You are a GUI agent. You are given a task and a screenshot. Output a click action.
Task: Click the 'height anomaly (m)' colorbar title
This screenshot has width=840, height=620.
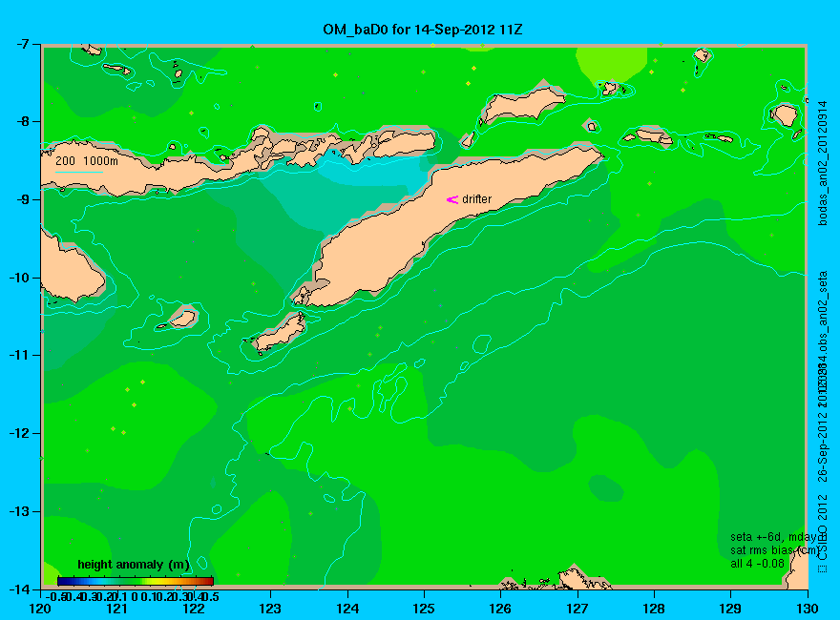(134, 565)
